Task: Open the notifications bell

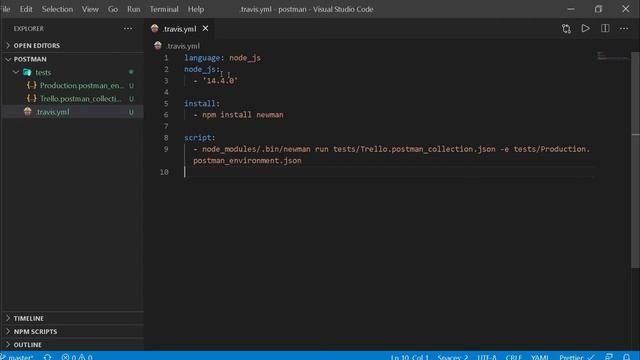Action: pyautogui.click(x=626, y=357)
